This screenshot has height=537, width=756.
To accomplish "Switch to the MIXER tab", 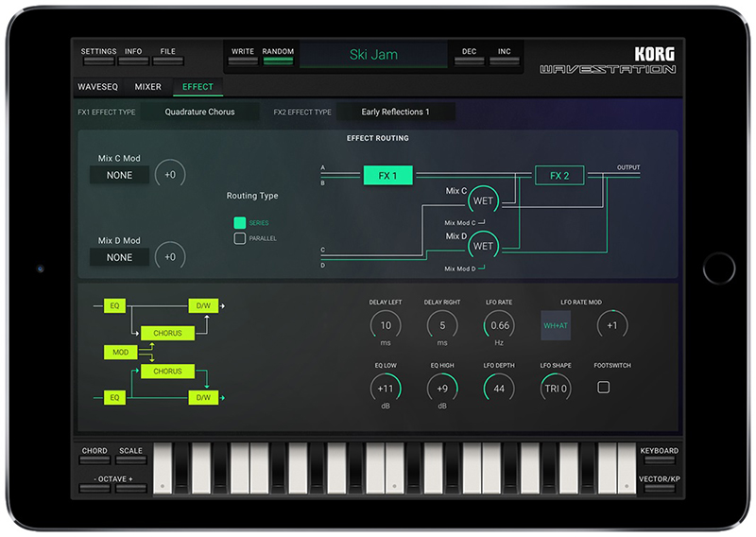I will pos(148,87).
